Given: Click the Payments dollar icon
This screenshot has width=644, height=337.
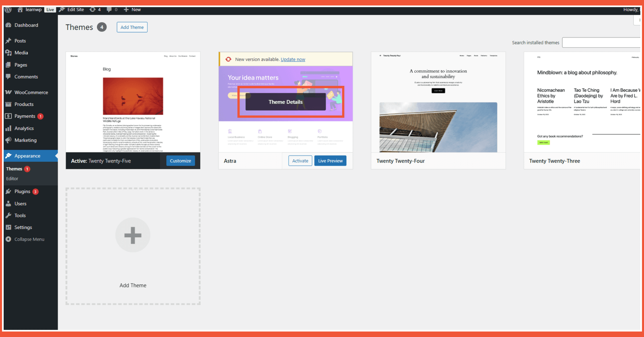Looking at the screenshot, I should [8, 116].
